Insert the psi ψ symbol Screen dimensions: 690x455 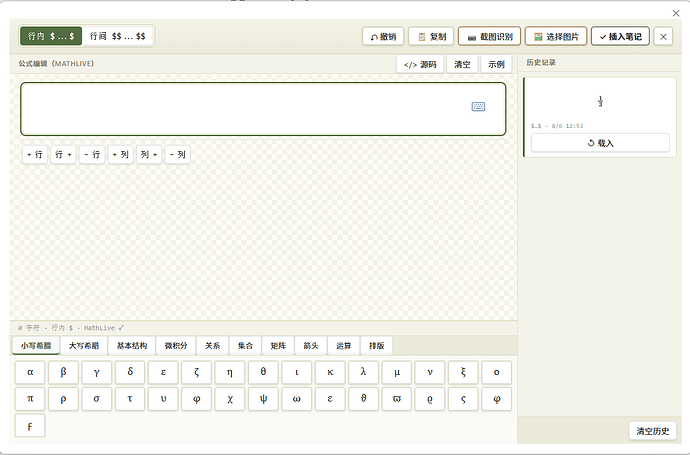[x=263, y=399]
